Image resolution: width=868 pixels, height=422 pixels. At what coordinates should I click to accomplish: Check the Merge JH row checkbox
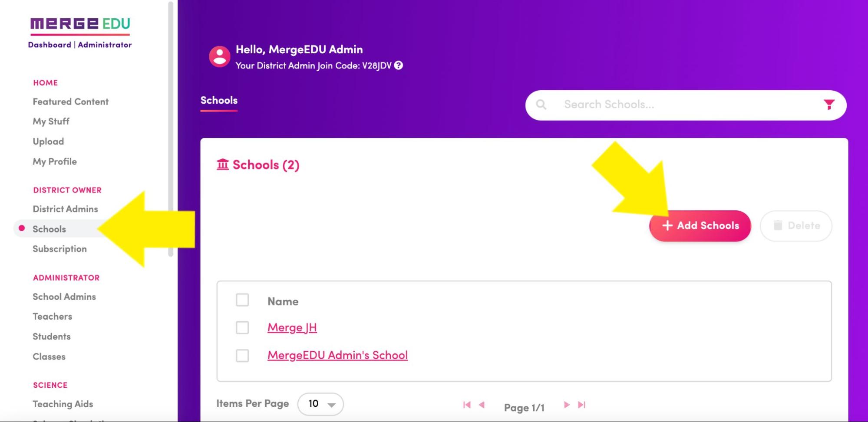coord(242,327)
